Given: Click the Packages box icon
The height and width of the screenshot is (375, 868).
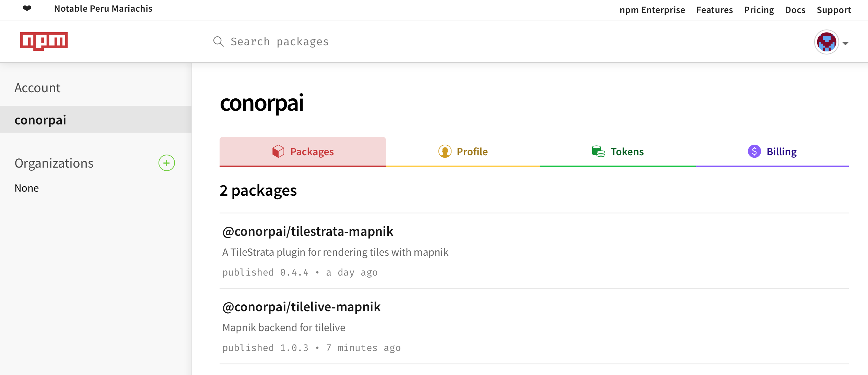Looking at the screenshot, I should pos(278,151).
